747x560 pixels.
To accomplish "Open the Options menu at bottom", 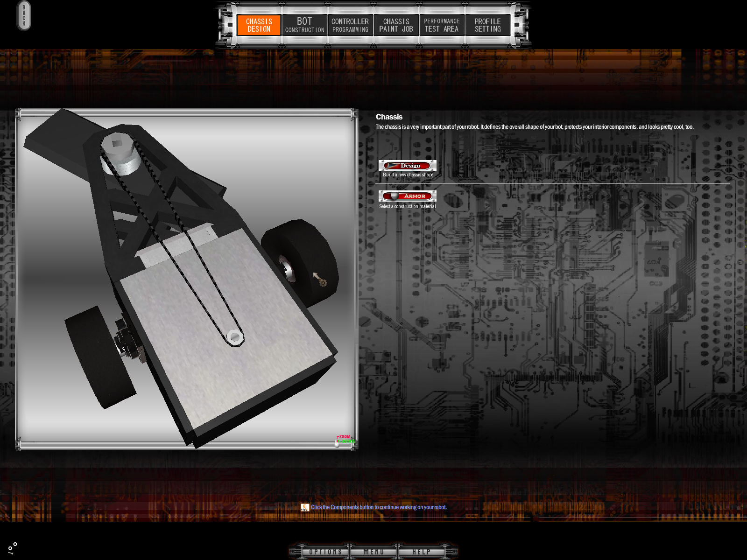I will coord(325,552).
